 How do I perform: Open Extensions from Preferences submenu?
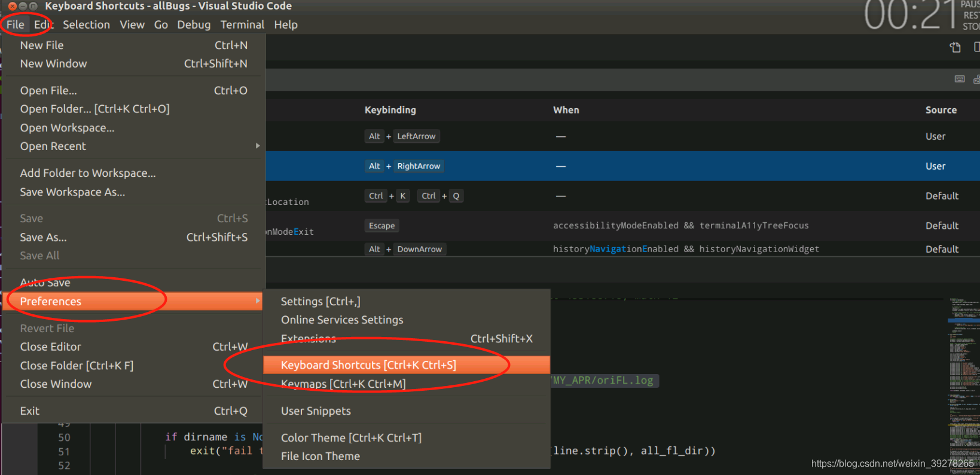click(407, 339)
